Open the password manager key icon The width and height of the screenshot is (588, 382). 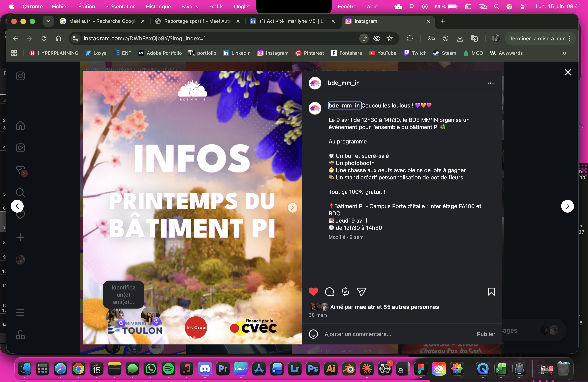431,38
